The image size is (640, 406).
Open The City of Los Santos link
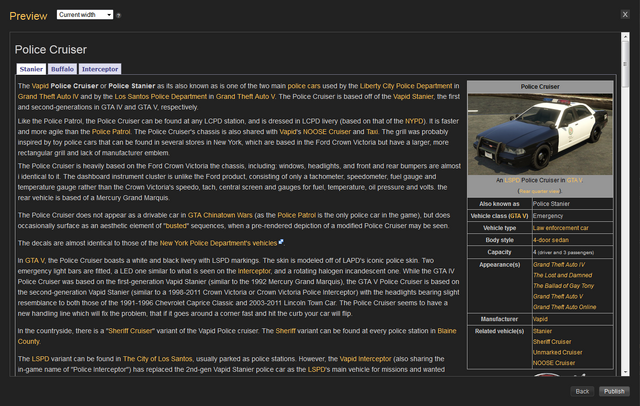pyautogui.click(x=158, y=359)
